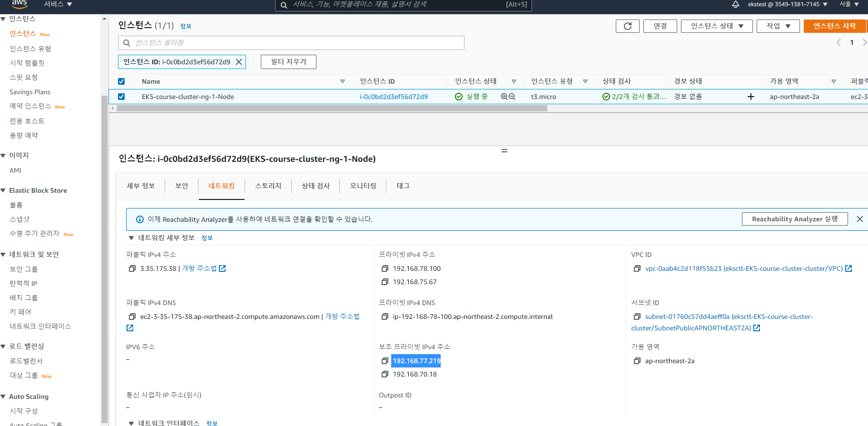Collapse the 인스턴스 sidebar group

3,19
